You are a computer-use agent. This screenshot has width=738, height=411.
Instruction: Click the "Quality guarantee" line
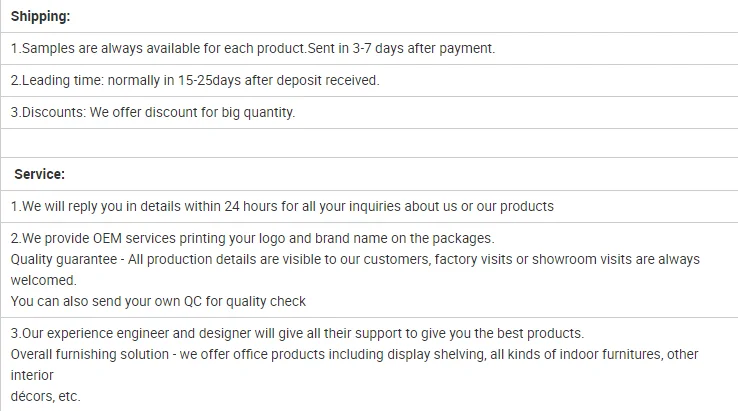pos(355,259)
